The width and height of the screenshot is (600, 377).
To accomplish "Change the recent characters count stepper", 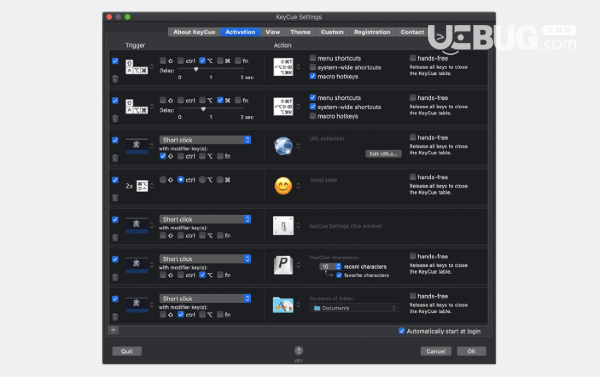I will [x=338, y=266].
